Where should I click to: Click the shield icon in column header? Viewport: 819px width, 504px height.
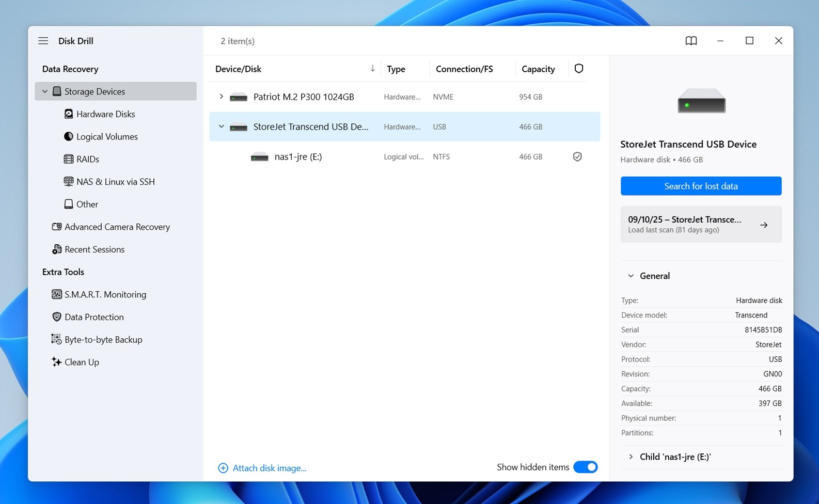pyautogui.click(x=578, y=69)
